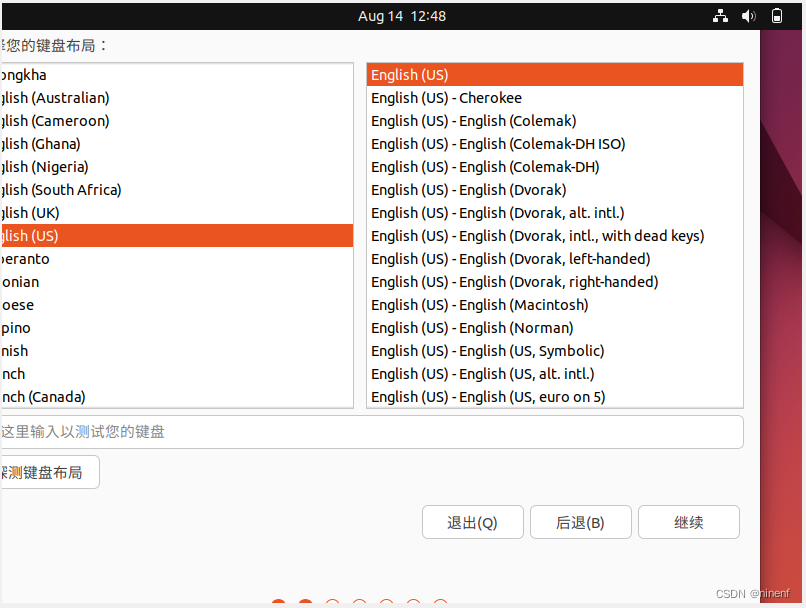Viewport: 806px width, 608px height.
Task: Select English (Ghana) in the left list
Action: [177, 144]
